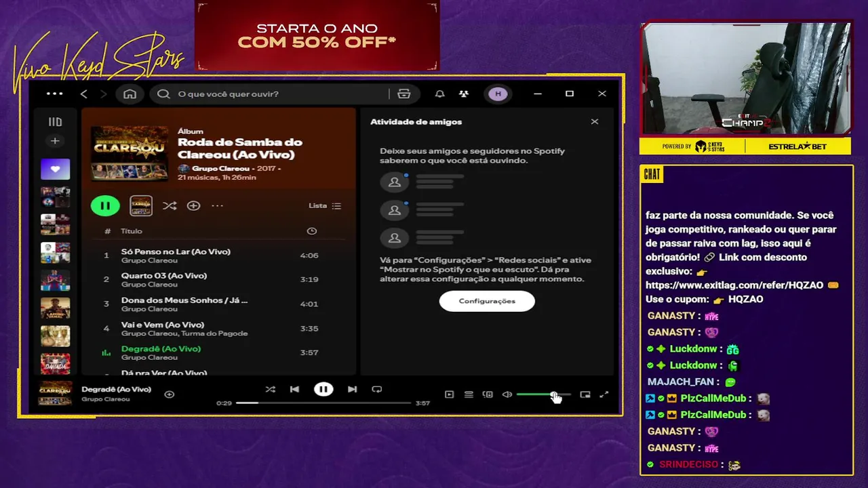The height and width of the screenshot is (488, 868).
Task: Enter full screen player mode
Action: [604, 394]
